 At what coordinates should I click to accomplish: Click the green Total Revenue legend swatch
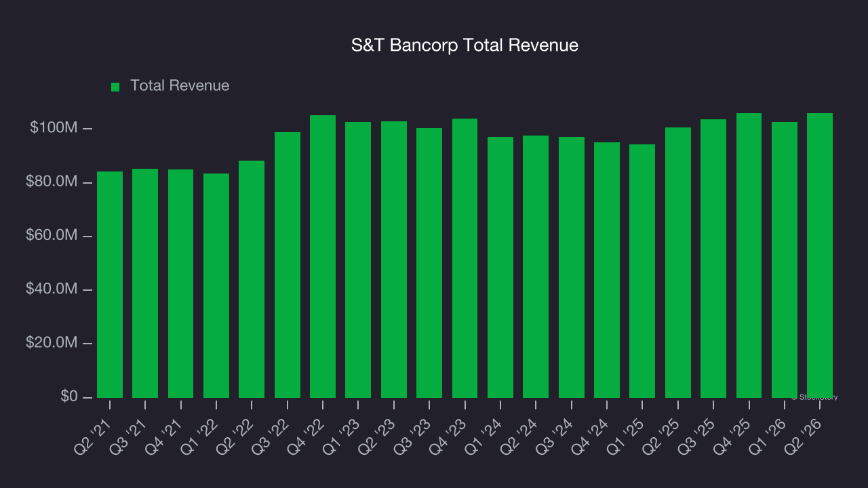(x=115, y=87)
